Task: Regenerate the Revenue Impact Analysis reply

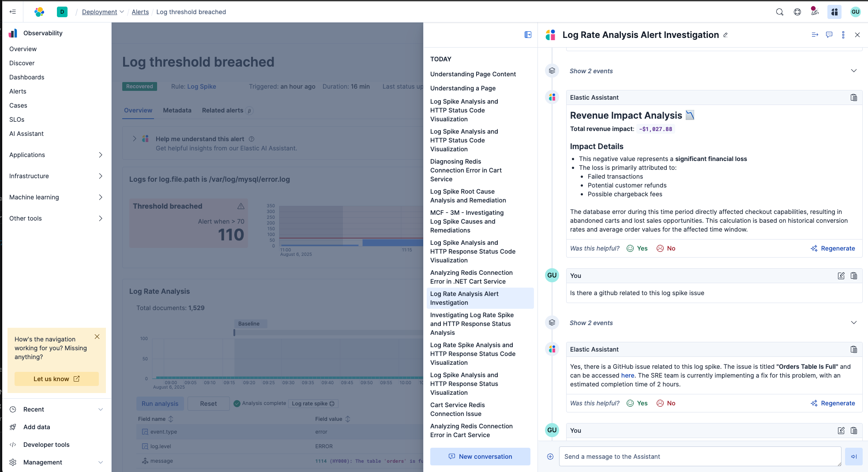Action: (833, 248)
